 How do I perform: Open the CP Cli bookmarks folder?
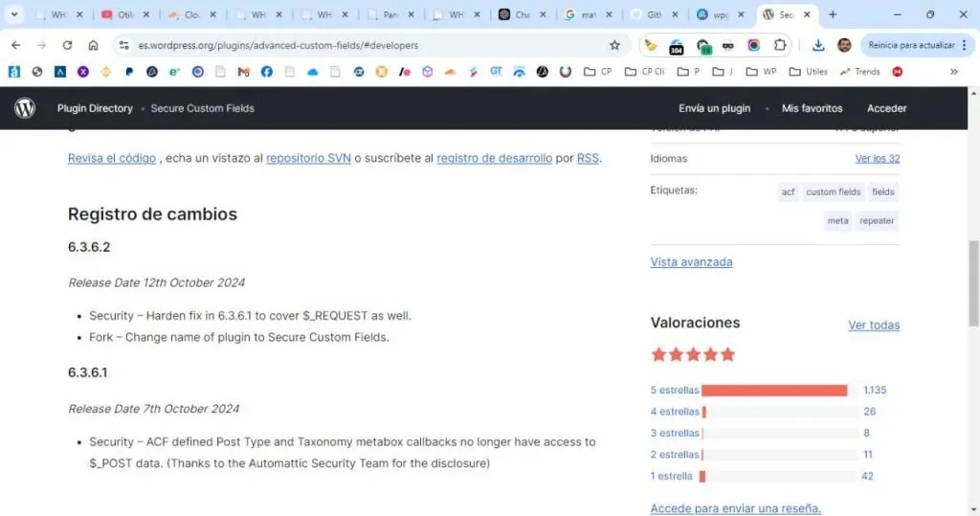tap(644, 72)
